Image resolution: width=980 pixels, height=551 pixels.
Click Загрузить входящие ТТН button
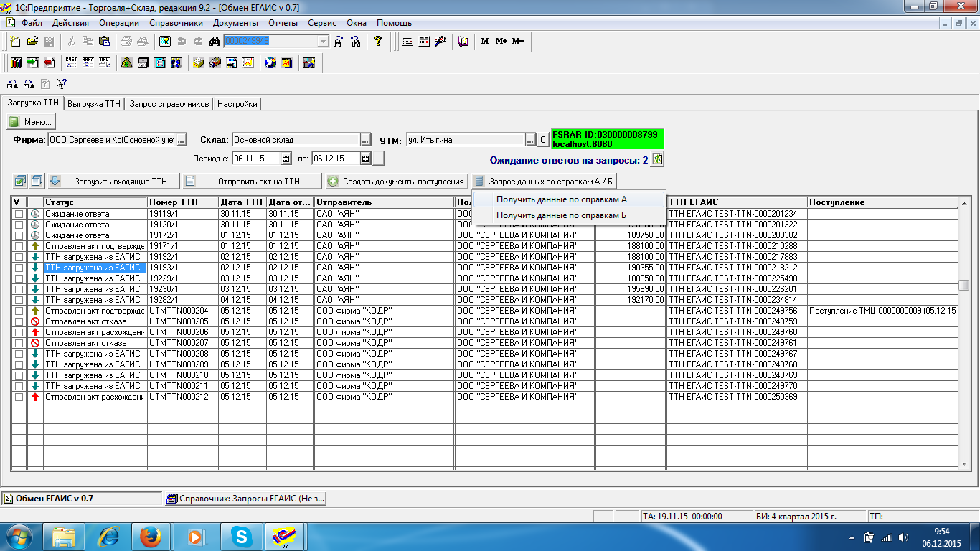coord(113,182)
